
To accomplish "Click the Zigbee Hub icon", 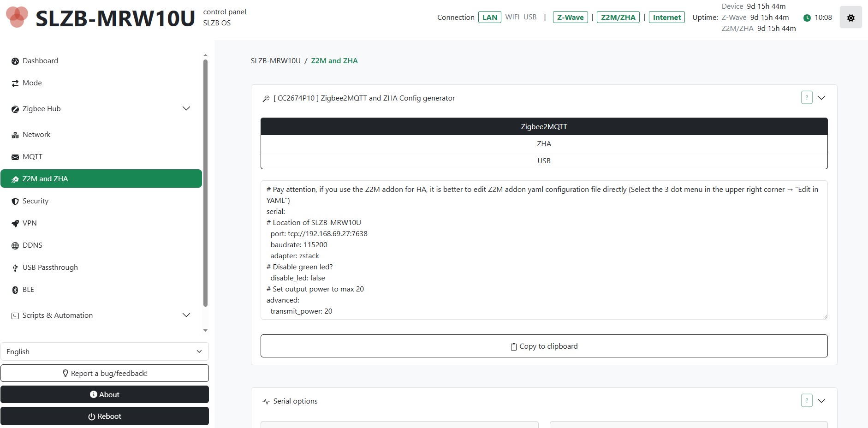I will pyautogui.click(x=15, y=109).
